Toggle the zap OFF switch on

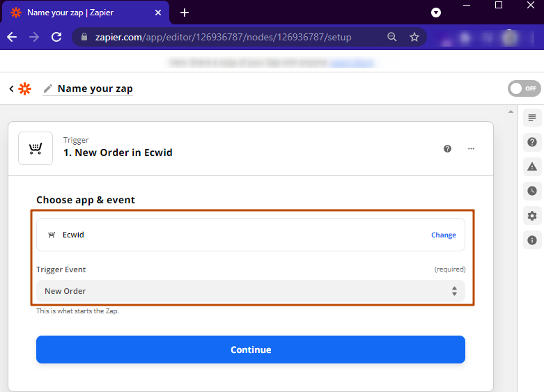(524, 88)
